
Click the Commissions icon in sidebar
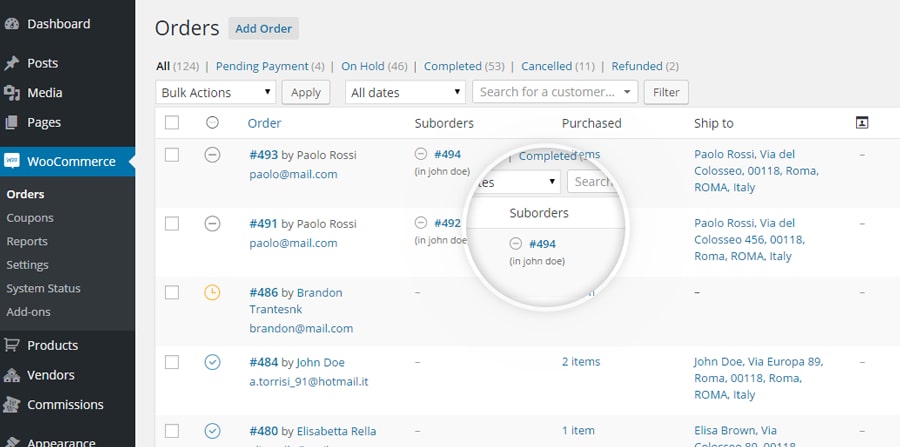(11, 405)
